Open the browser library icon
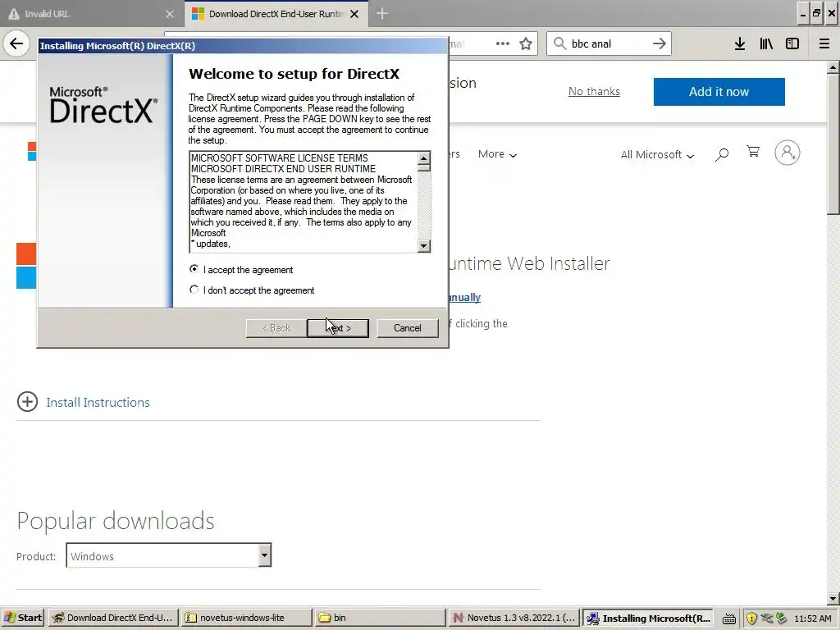Viewport: 840px width, 630px height. tap(766, 43)
